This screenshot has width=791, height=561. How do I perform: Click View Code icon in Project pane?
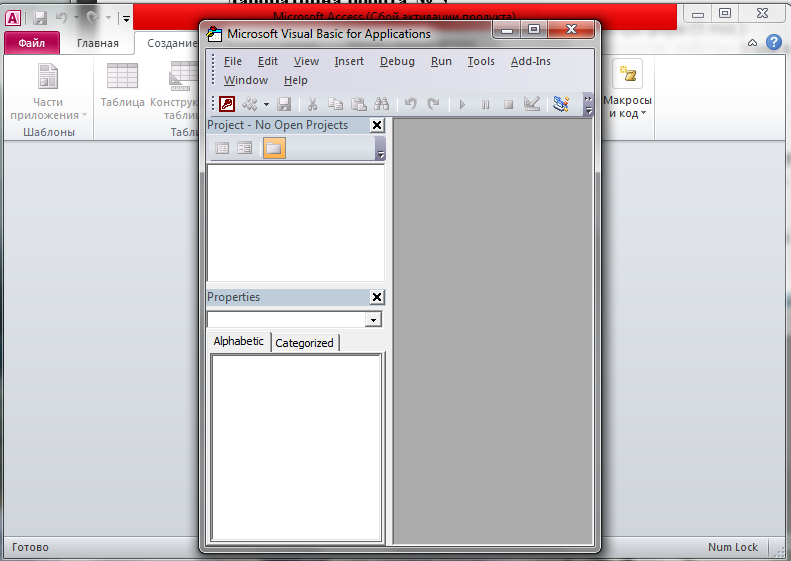click(222, 148)
